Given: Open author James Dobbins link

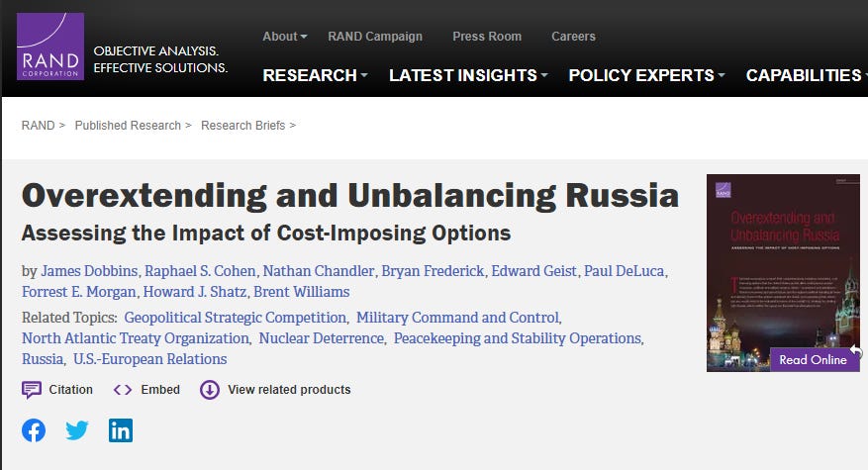Looking at the screenshot, I should (89, 271).
